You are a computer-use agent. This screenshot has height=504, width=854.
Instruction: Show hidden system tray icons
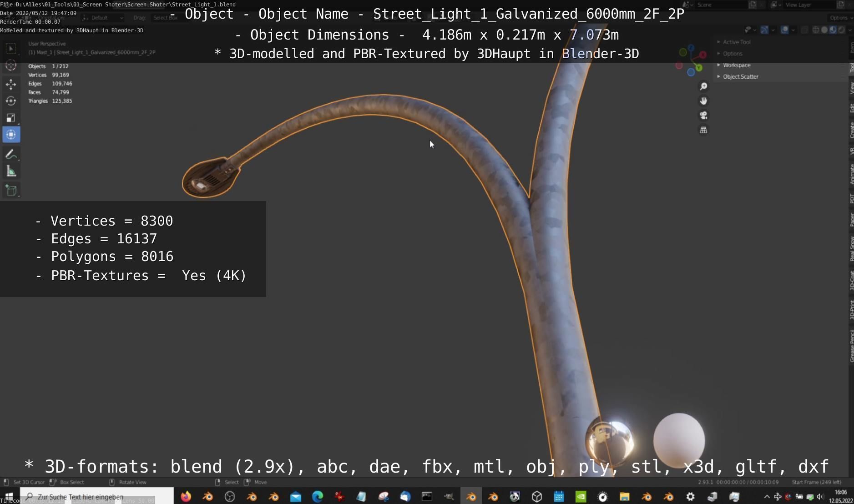pos(767,497)
